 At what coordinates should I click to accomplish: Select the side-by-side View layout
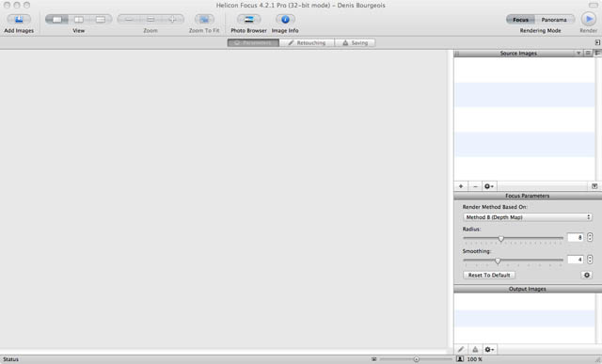(x=79, y=19)
